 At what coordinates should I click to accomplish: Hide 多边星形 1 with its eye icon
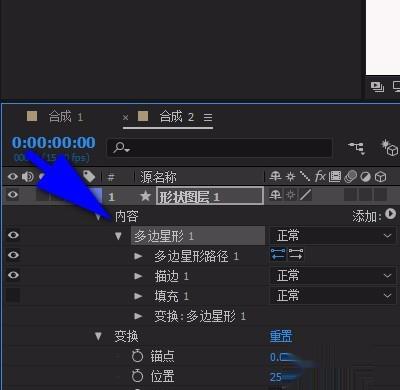pyautogui.click(x=13, y=235)
